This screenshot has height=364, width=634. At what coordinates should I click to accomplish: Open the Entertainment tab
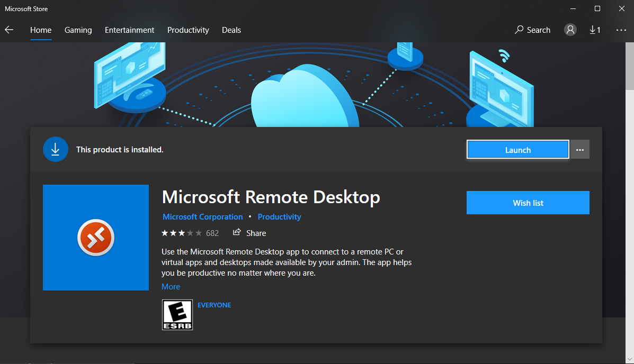pos(129,30)
